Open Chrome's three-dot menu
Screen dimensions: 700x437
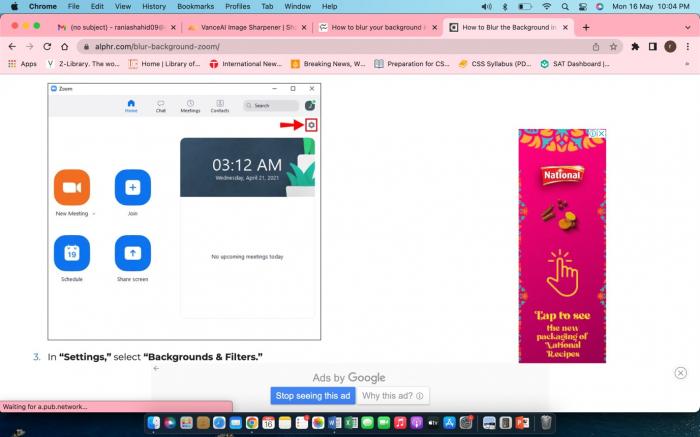click(x=688, y=46)
